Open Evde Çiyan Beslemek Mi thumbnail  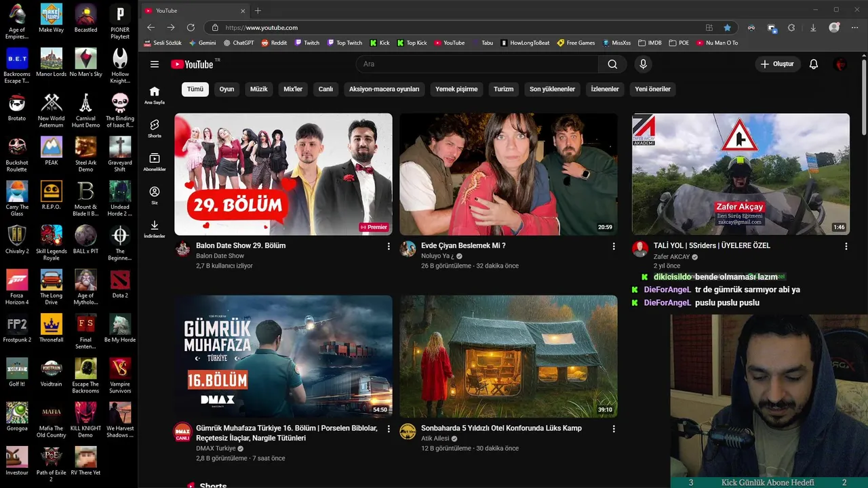[509, 174]
